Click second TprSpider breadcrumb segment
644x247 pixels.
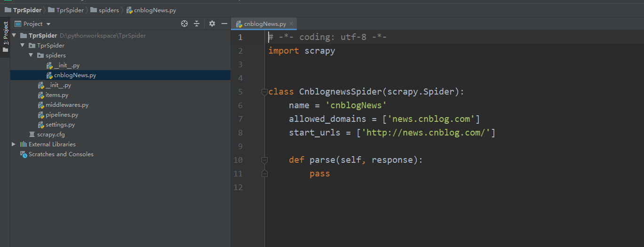point(66,10)
